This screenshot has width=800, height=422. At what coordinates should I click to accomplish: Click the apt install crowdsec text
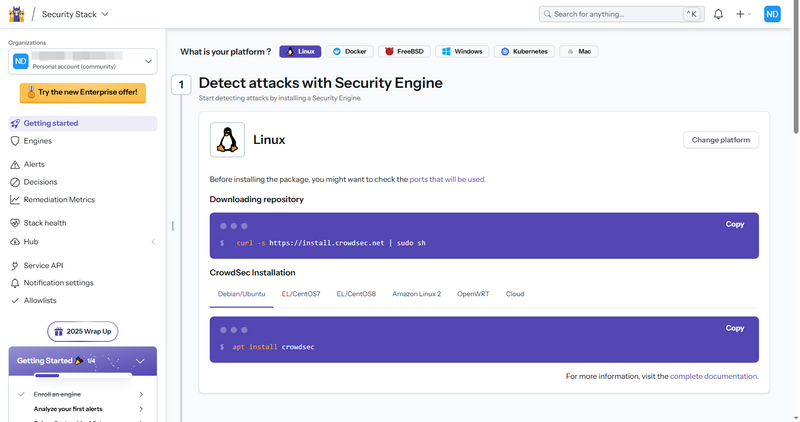273,347
